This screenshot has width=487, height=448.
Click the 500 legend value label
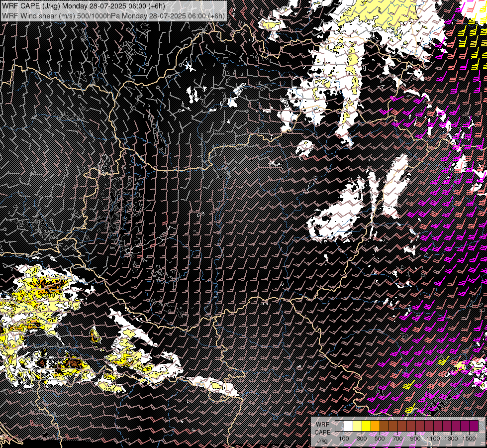click(380, 439)
